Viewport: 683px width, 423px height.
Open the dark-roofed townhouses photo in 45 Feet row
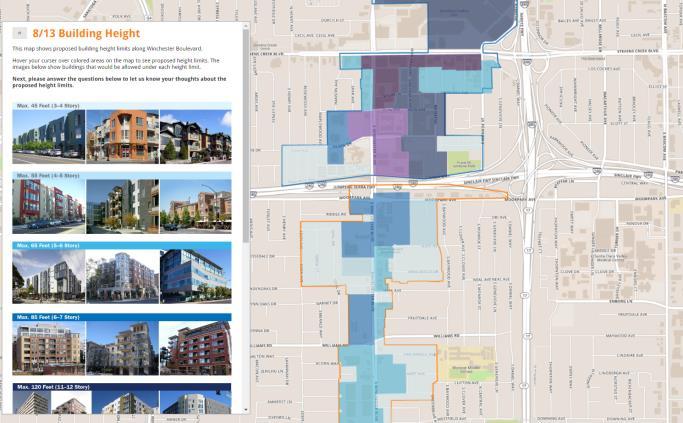click(x=196, y=136)
